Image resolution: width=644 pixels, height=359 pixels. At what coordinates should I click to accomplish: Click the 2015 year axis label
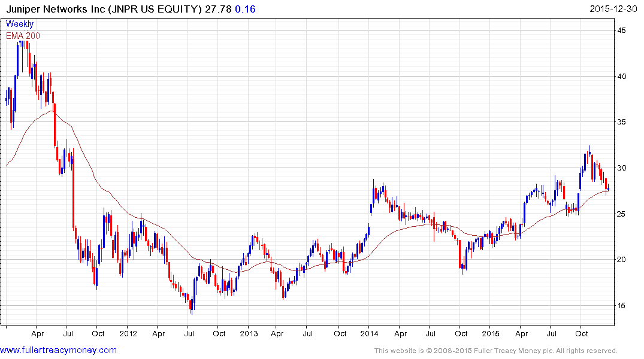tap(491, 333)
